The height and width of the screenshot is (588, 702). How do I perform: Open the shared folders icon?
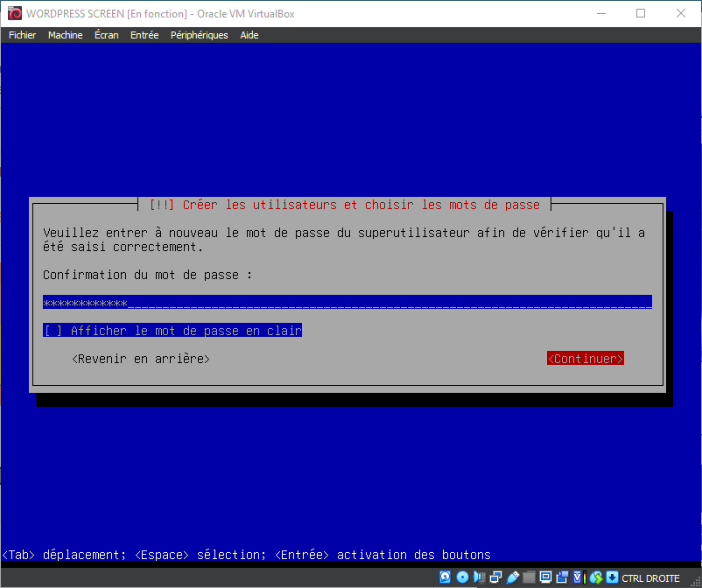529,577
